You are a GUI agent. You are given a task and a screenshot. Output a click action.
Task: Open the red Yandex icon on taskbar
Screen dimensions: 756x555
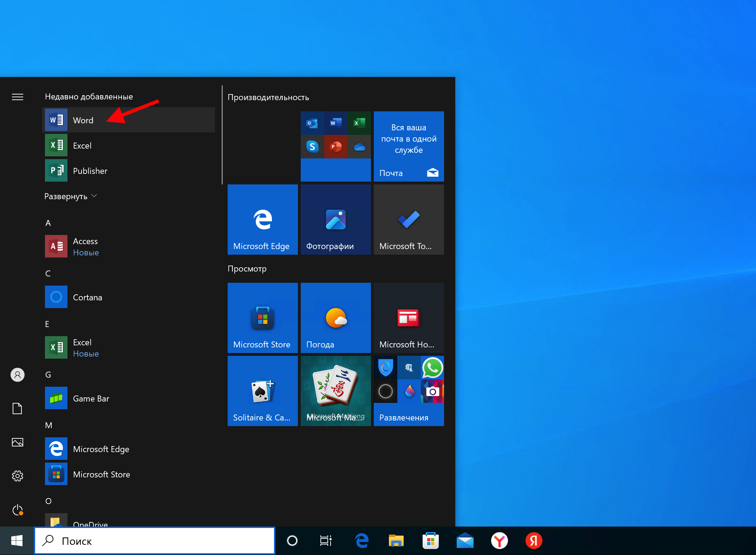click(x=534, y=541)
